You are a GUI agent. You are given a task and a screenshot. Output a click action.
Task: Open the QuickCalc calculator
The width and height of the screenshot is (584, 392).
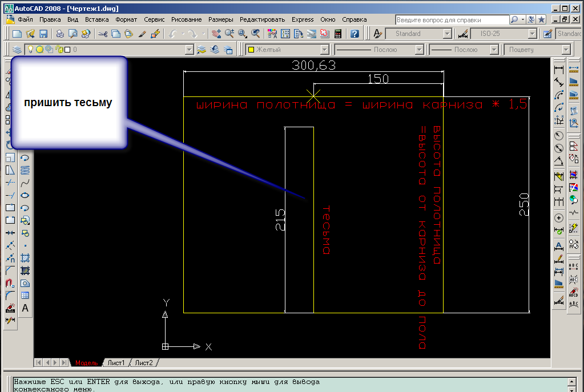coord(338,34)
